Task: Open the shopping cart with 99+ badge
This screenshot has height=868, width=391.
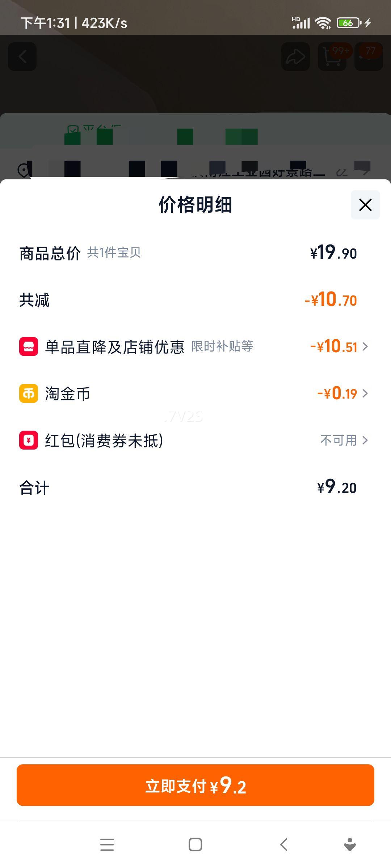Action: click(x=332, y=57)
